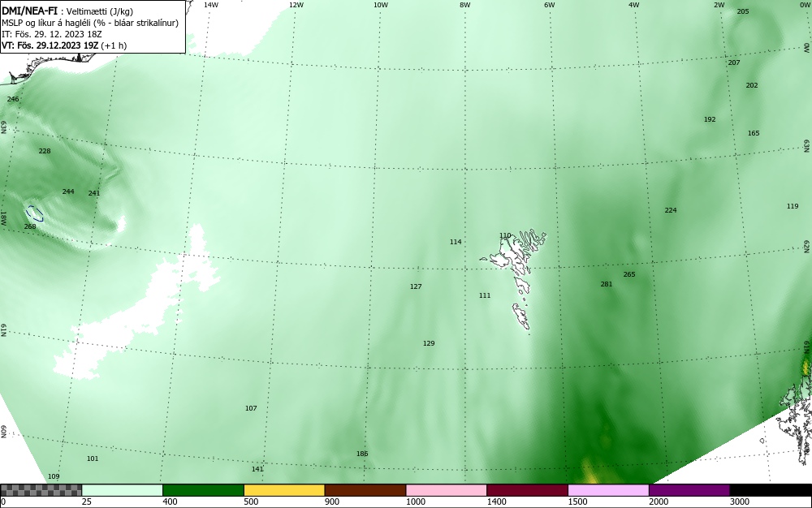Choose the pink 1000–1400 legend swatch
812x508 pixels.
click(447, 490)
